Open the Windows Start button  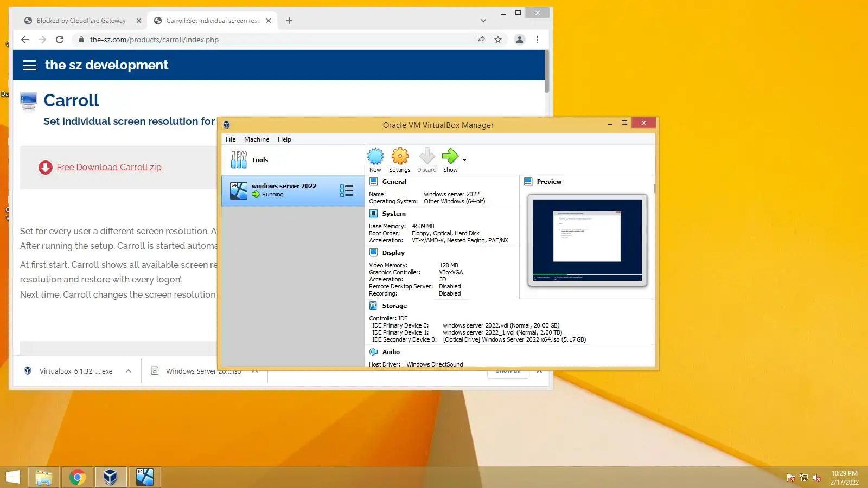click(13, 477)
